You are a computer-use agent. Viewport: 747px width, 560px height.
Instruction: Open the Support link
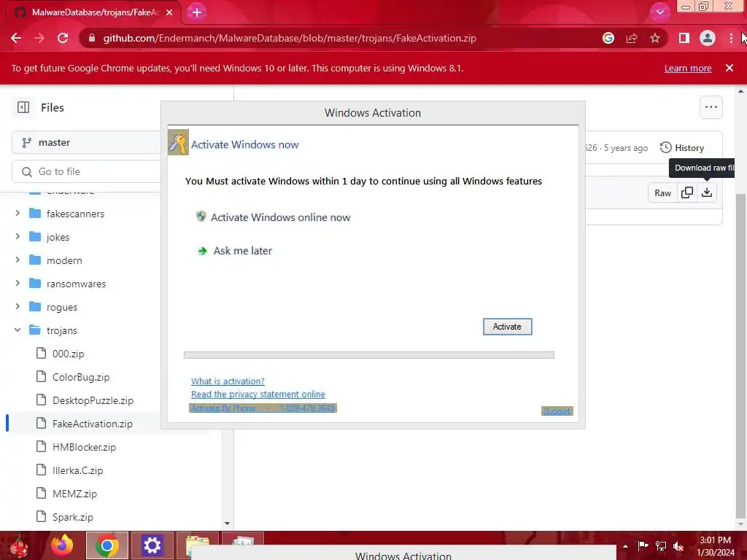coord(557,411)
